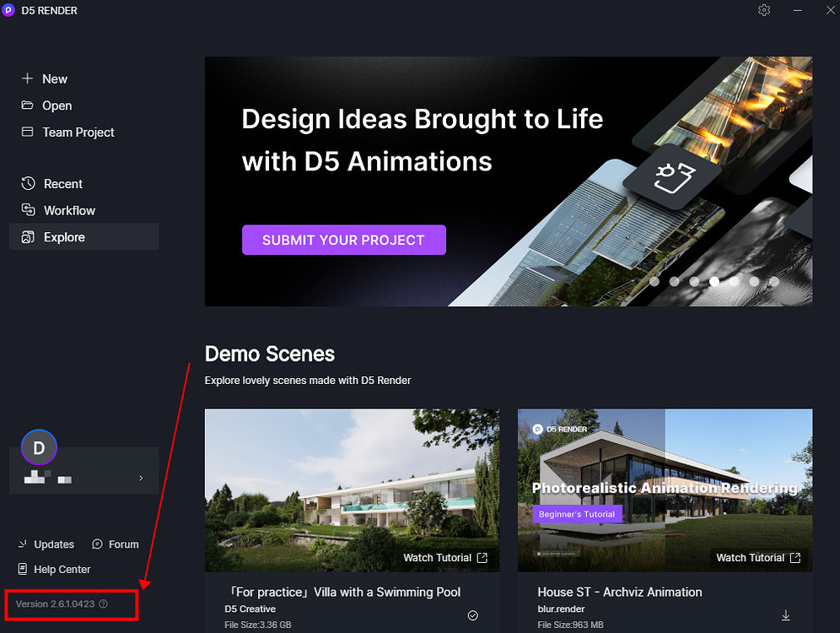Select the fourth carousel indicator dot
The height and width of the screenshot is (633, 840).
pos(714,281)
